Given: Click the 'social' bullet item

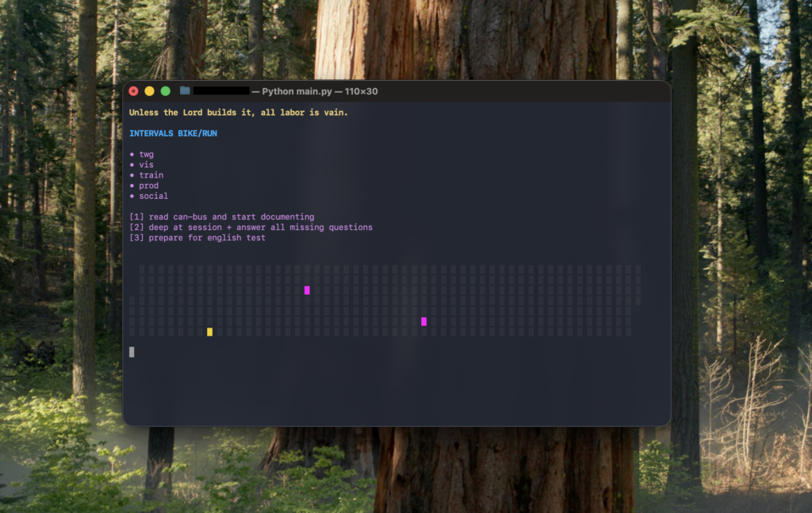Looking at the screenshot, I should tap(153, 196).
